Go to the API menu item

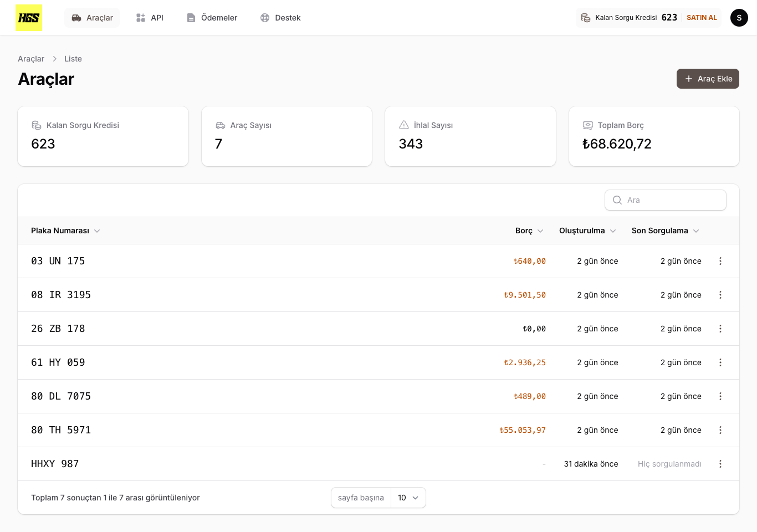pos(150,18)
